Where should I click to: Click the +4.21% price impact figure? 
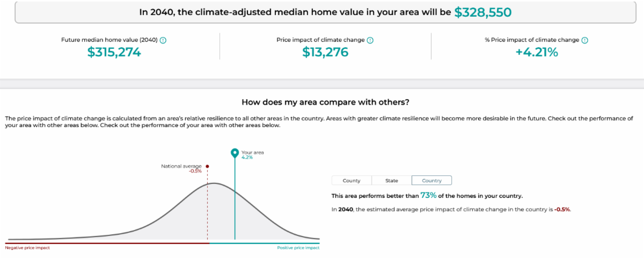tap(537, 52)
